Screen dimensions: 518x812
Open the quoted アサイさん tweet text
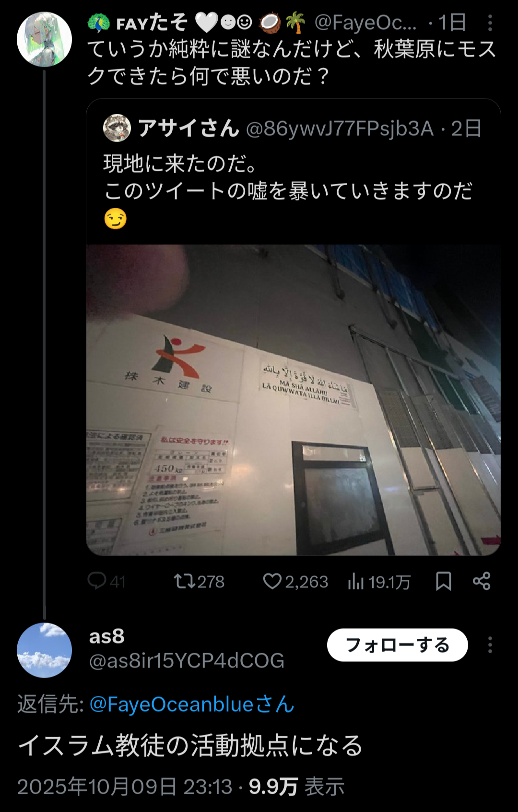coord(288,191)
